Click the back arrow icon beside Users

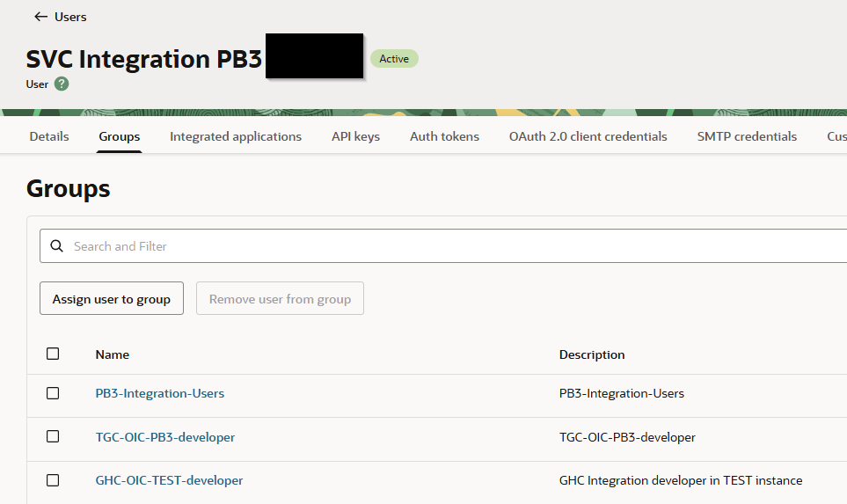(40, 17)
